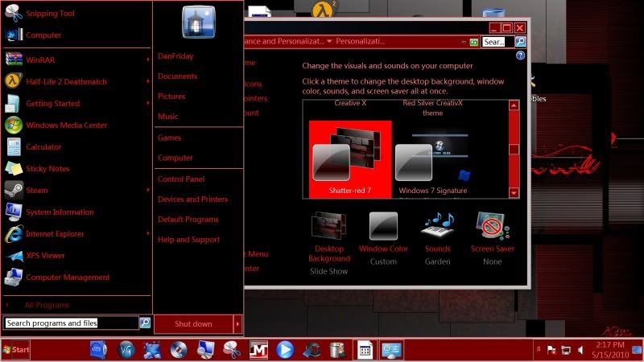Open the Computer shortcut beside its monitor icon
The height and width of the screenshot is (362, 644).
pos(43,35)
